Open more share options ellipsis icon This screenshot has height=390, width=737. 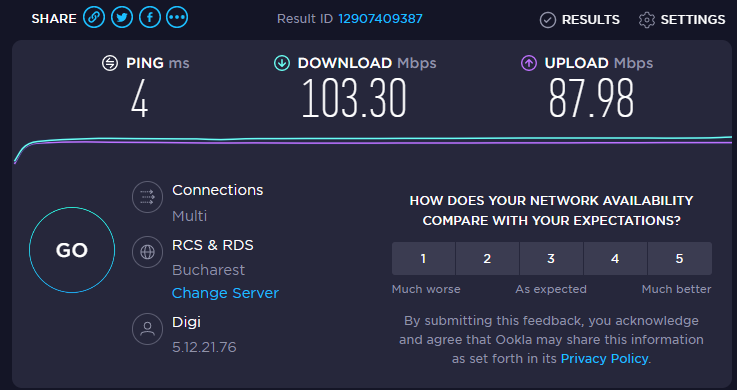tap(177, 18)
